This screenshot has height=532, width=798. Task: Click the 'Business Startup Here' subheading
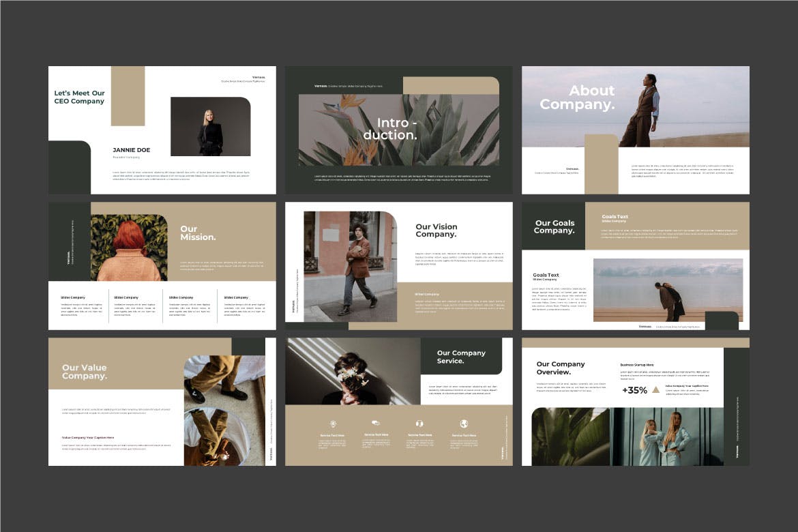(x=637, y=365)
